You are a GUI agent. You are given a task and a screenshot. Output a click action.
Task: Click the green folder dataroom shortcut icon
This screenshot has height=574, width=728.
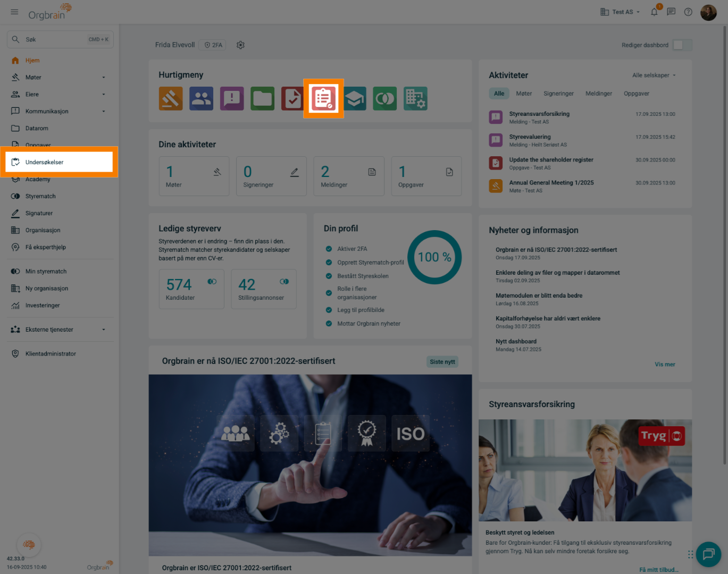[x=263, y=98]
